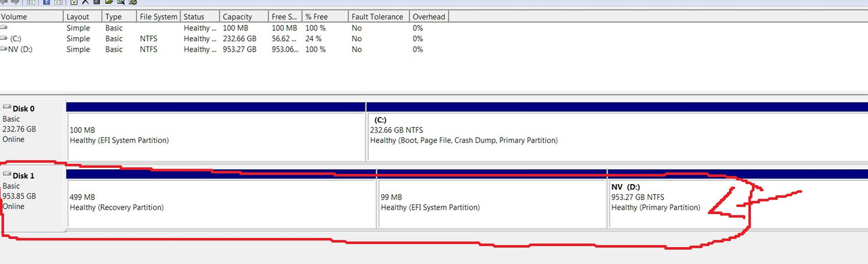The image size is (868, 264).
Task: Sort by the Overhead column header
Action: pyautogui.click(x=430, y=16)
